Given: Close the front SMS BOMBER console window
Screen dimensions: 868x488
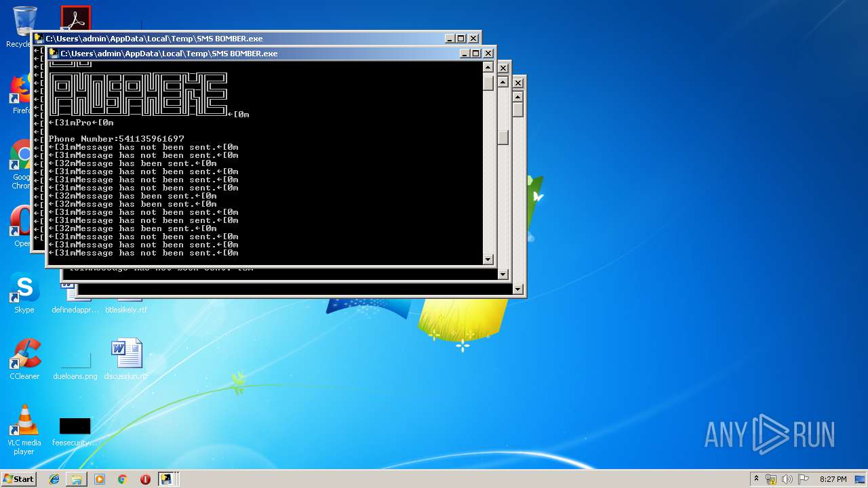Looking at the screenshot, I should 488,54.
